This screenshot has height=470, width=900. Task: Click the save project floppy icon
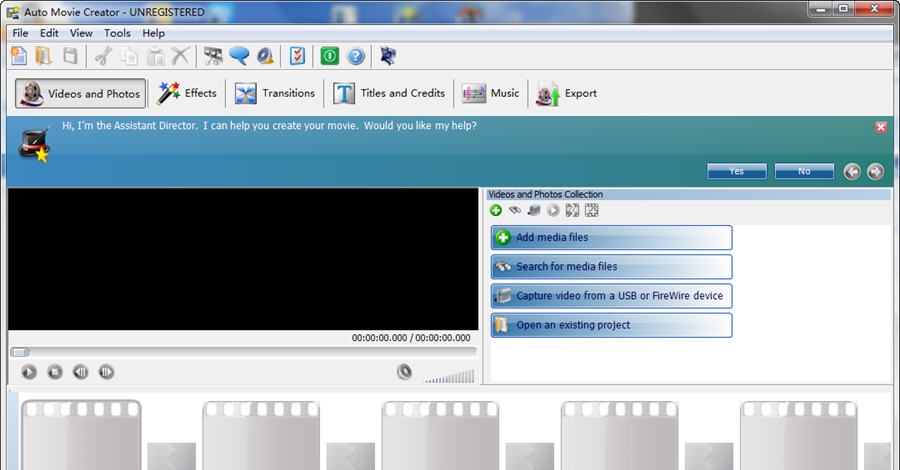(x=70, y=56)
